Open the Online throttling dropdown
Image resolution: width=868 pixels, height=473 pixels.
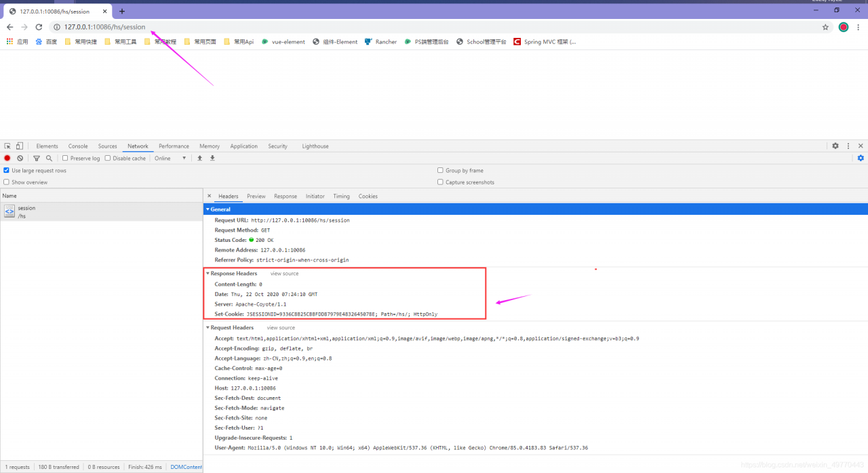(x=170, y=158)
